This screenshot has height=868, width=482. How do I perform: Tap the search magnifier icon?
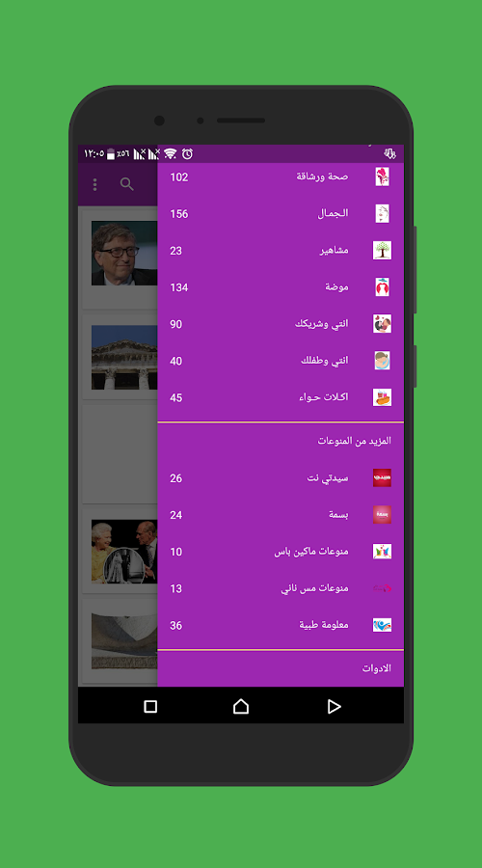tap(127, 184)
